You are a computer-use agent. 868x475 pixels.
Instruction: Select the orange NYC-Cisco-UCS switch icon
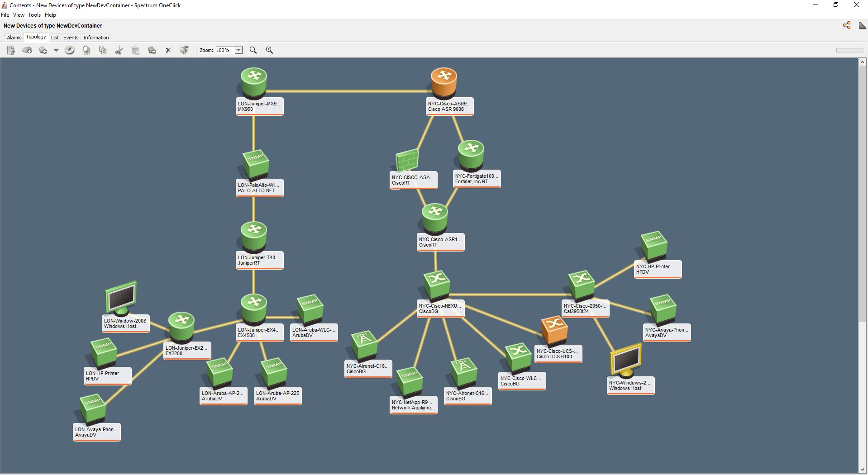[x=554, y=330]
